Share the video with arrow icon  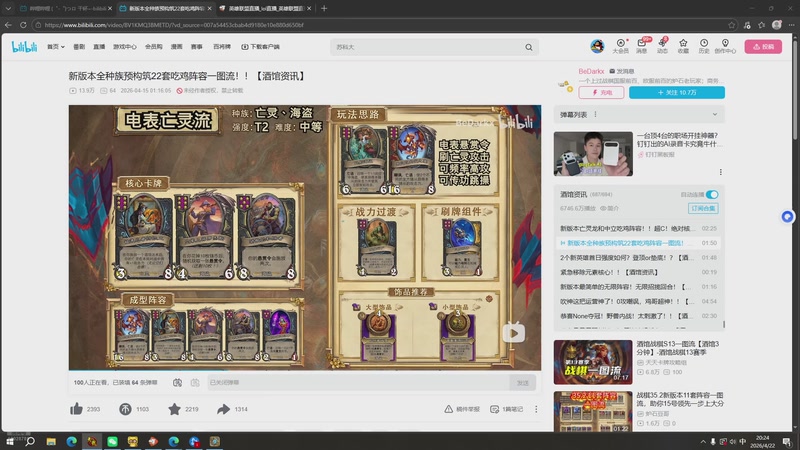223,409
